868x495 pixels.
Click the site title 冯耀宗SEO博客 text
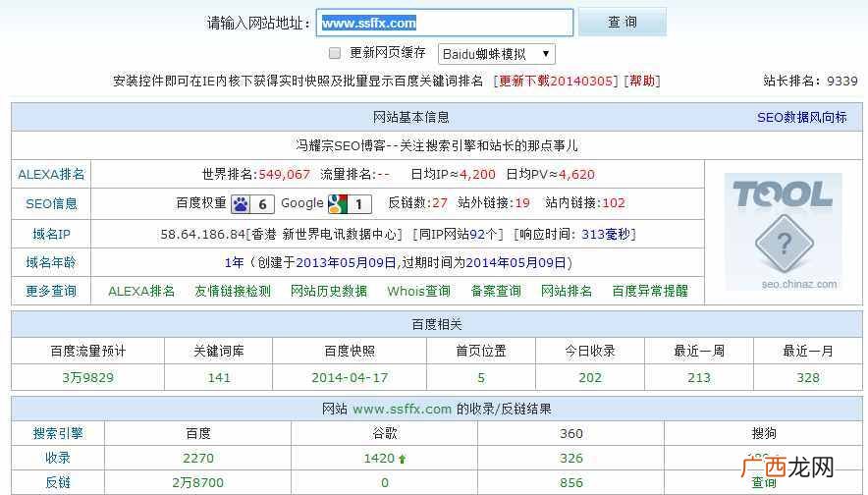pos(341,145)
